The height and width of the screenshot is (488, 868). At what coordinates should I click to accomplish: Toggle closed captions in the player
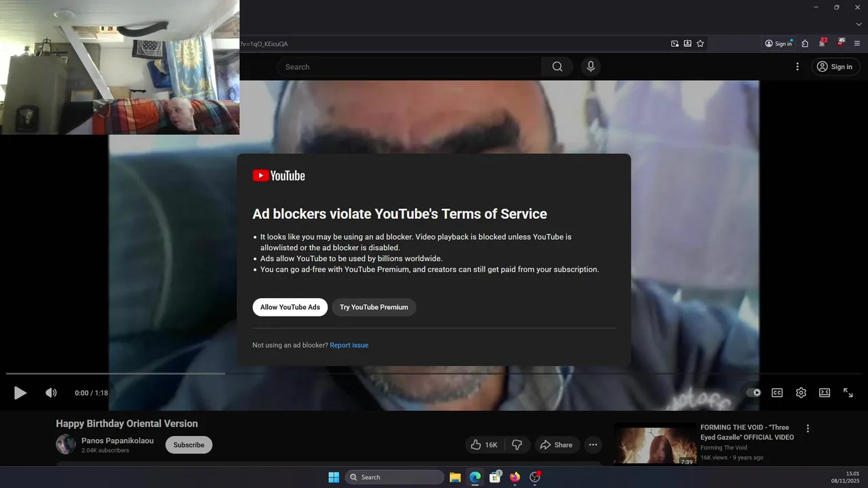(777, 392)
